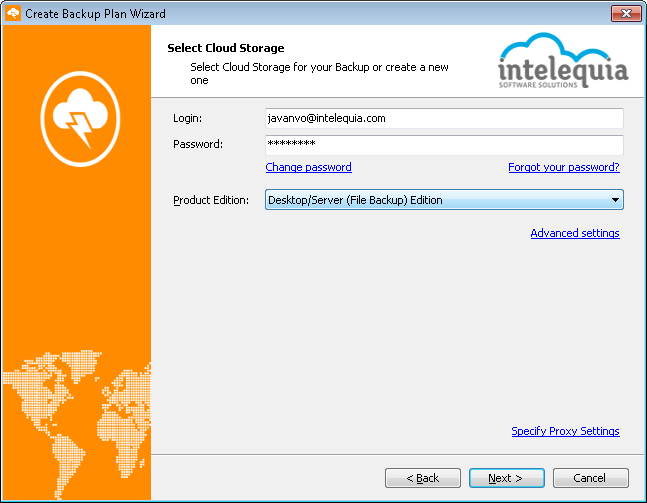Focus the Password input field
Viewport: 647px width, 503px height.
point(444,145)
